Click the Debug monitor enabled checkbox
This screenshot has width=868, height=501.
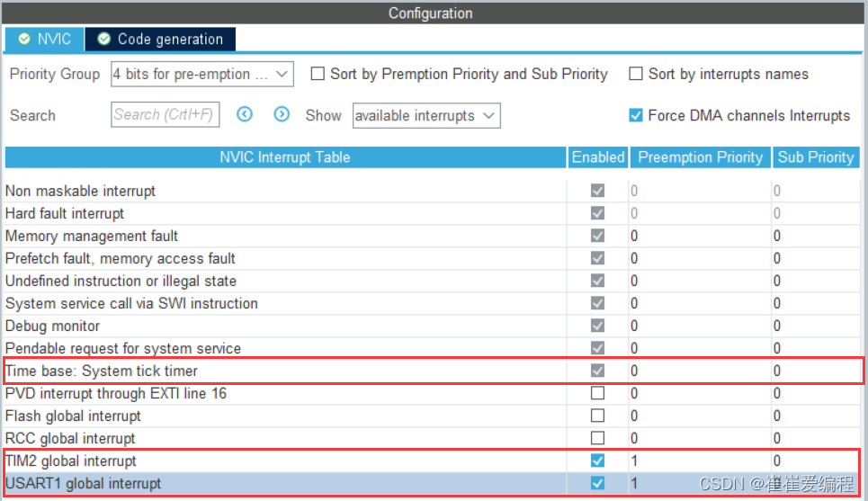[597, 326]
